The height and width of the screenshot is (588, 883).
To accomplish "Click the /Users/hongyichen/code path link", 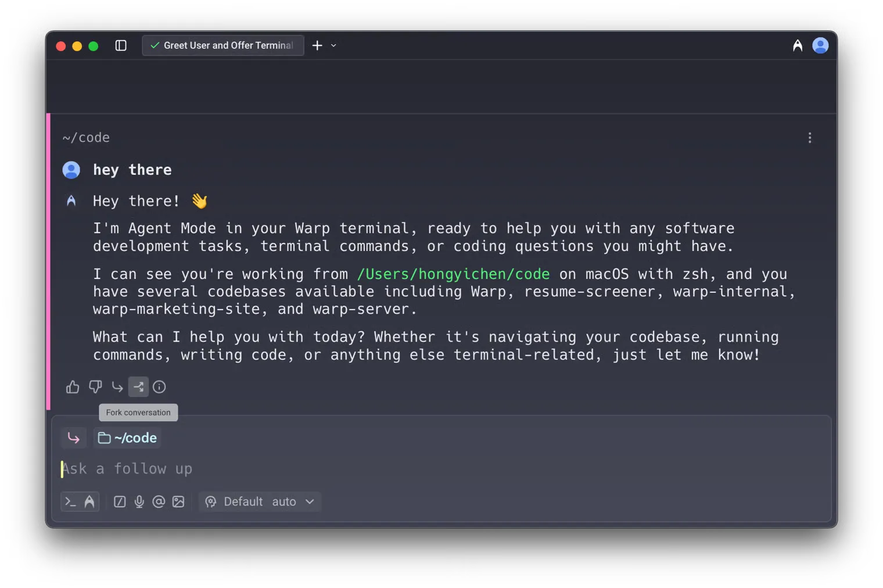I will [453, 274].
